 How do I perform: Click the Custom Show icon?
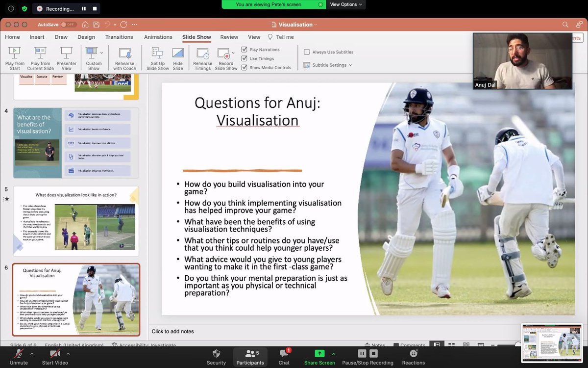[x=92, y=52]
